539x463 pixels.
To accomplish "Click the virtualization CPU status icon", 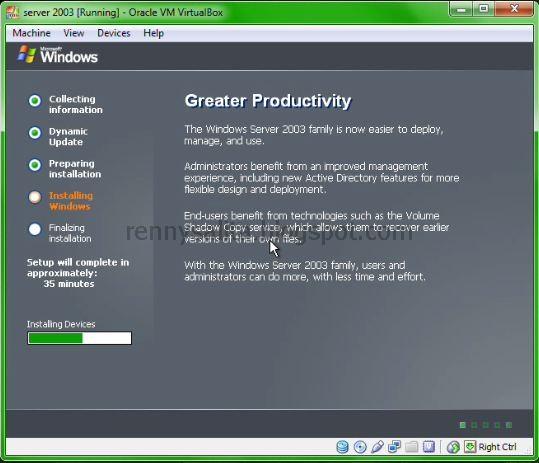I will click(x=429, y=447).
